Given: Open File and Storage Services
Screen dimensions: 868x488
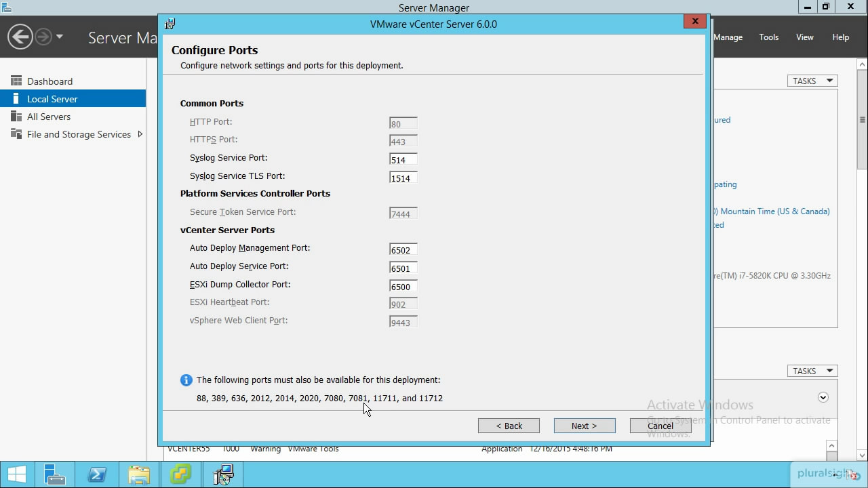Looking at the screenshot, I should 79,134.
